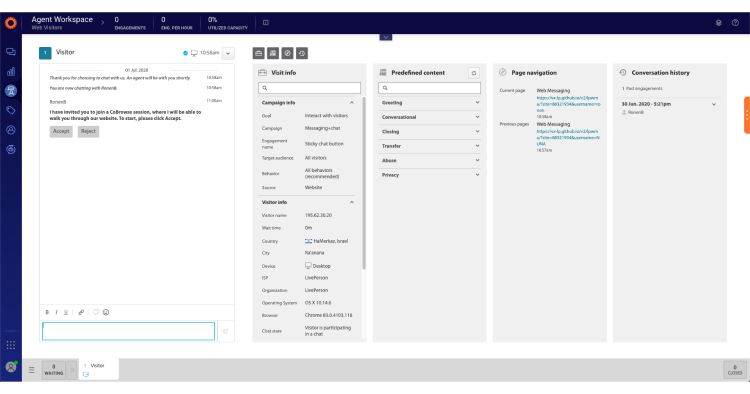The height and width of the screenshot is (394, 750).
Task: Open the users sidebar icon
Action: tap(11, 130)
